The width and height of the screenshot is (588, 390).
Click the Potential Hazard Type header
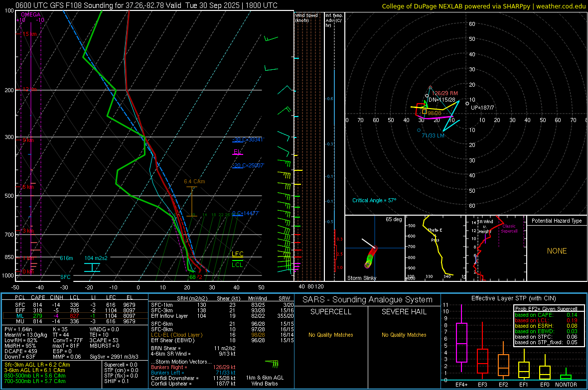tap(557, 221)
